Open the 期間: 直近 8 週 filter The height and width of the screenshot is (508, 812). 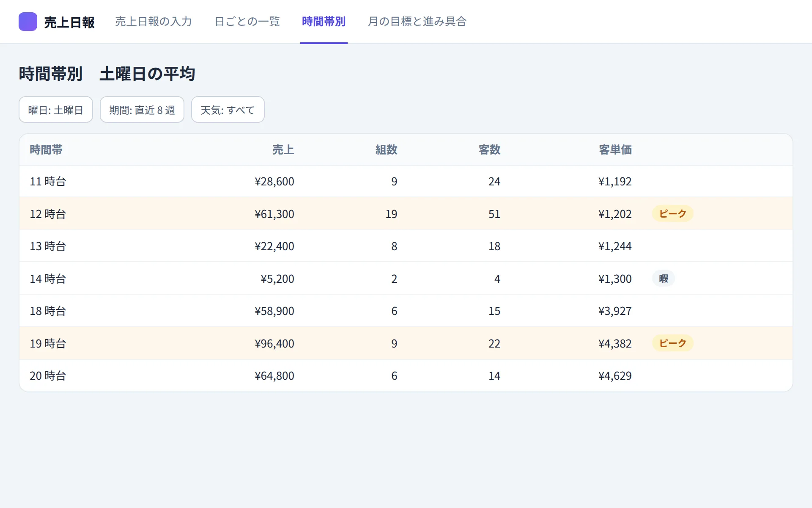tap(142, 110)
